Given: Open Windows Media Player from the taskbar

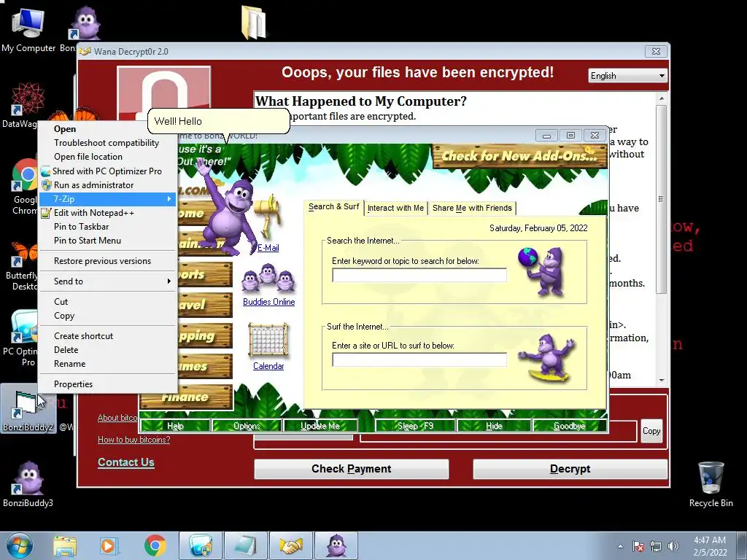Looking at the screenshot, I should click(x=109, y=546).
